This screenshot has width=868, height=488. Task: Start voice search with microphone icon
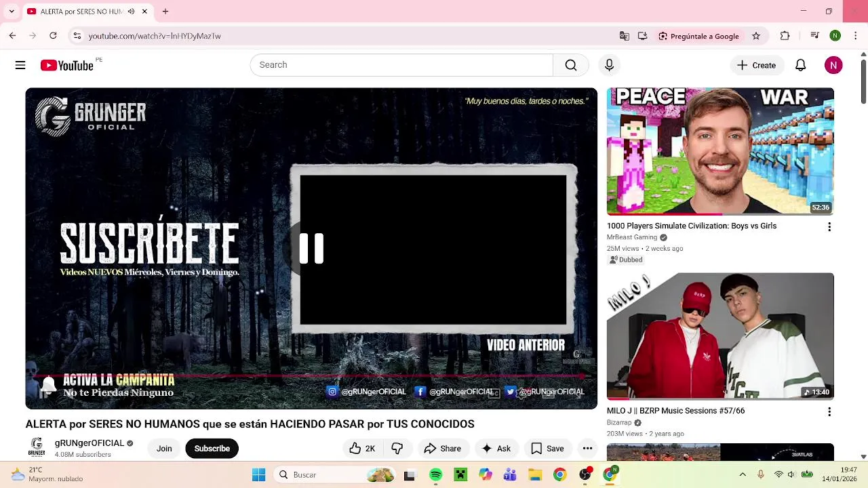coord(609,65)
